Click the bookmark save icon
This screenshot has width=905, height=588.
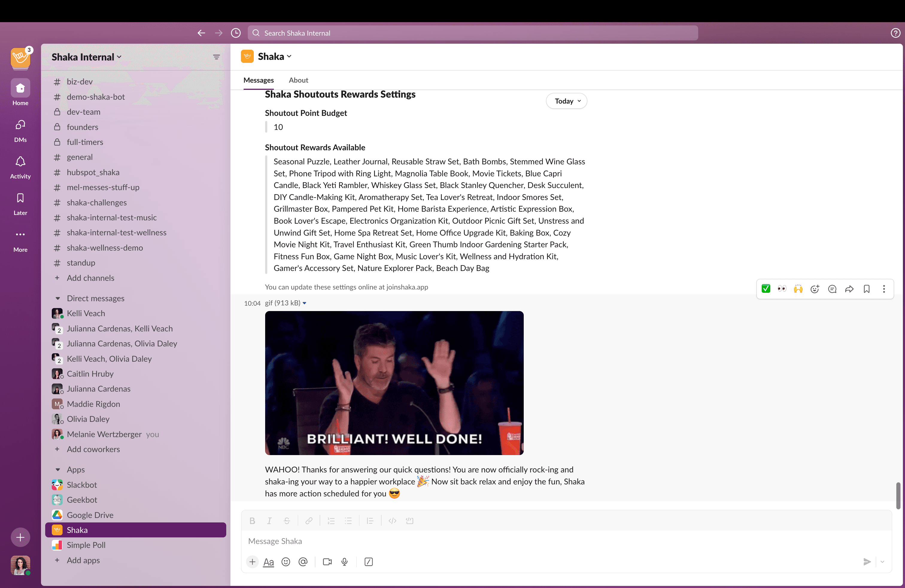(866, 289)
